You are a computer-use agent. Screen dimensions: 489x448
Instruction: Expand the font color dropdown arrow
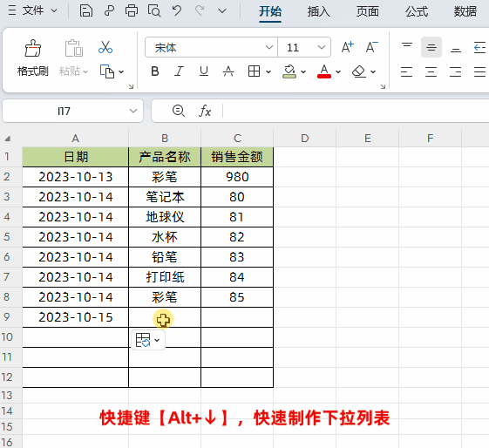(338, 72)
